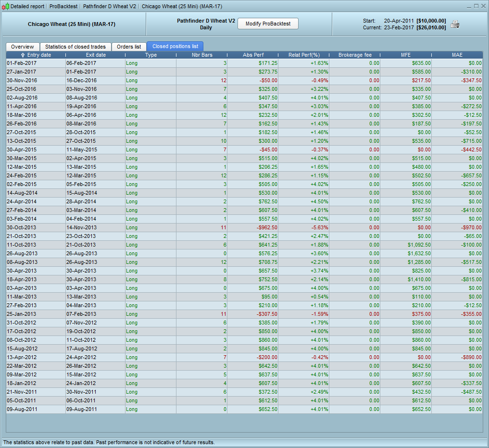
Task: Click exit date 15-Mar-2012 cell
Action: pyautogui.click(x=95, y=374)
